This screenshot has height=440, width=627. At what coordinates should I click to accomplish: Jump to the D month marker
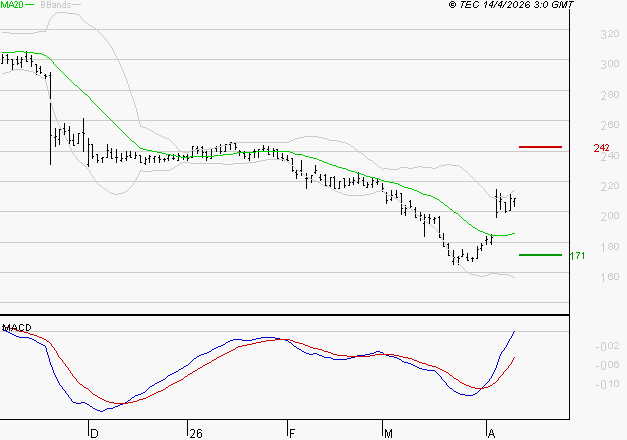95,433
